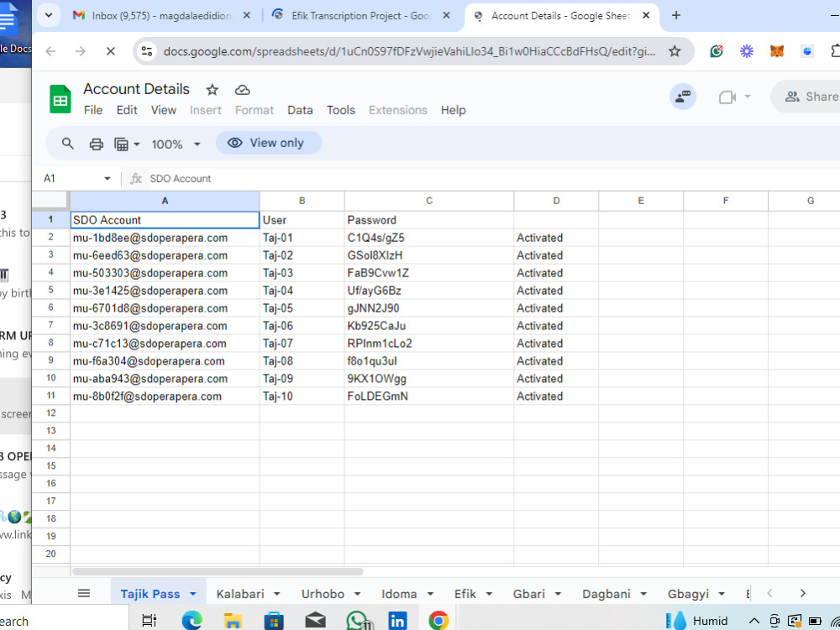Open the Name box dropdown arrow
This screenshot has width=840, height=630.
(108, 178)
